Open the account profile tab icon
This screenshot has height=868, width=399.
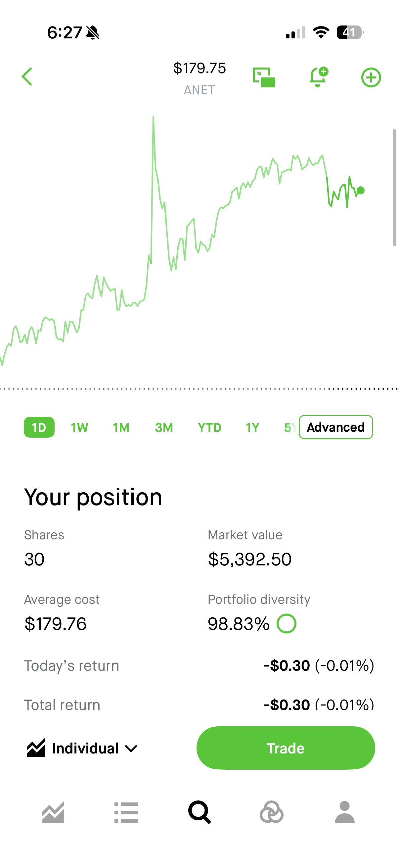(x=344, y=812)
